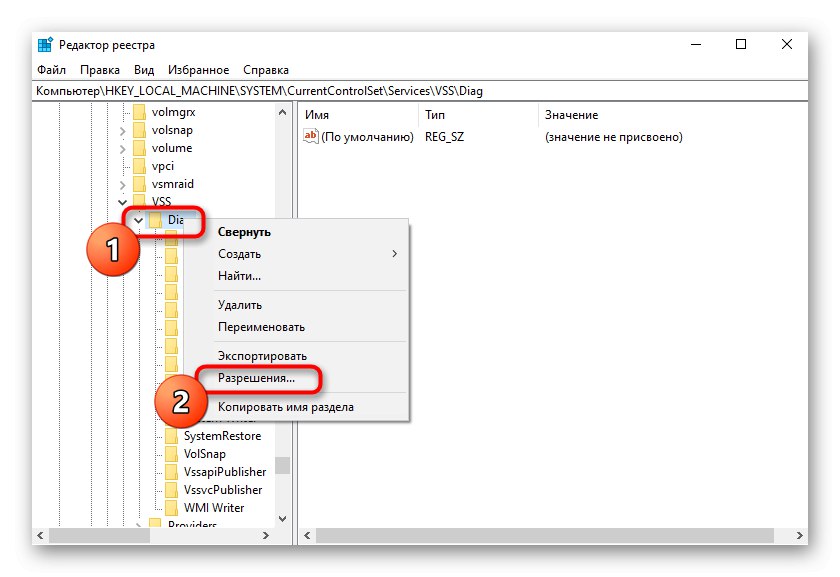
Task: Click the (значение не присвоено) data cell
Action: pos(614,137)
